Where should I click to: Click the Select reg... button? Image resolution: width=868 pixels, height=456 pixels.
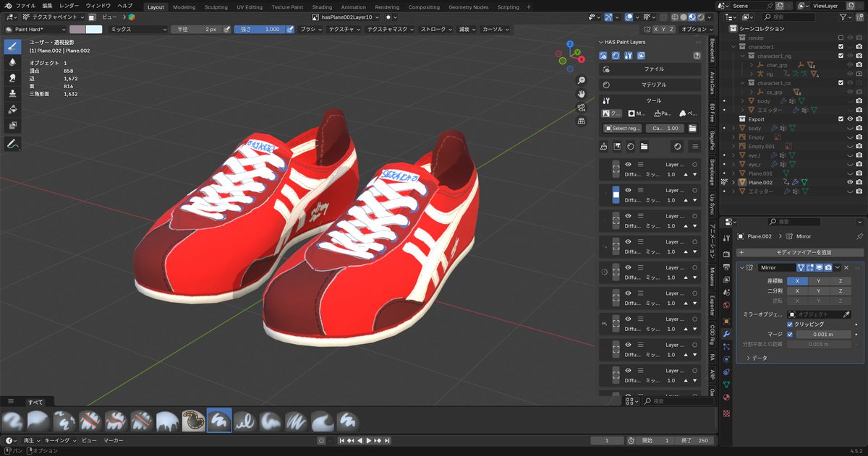tap(623, 128)
